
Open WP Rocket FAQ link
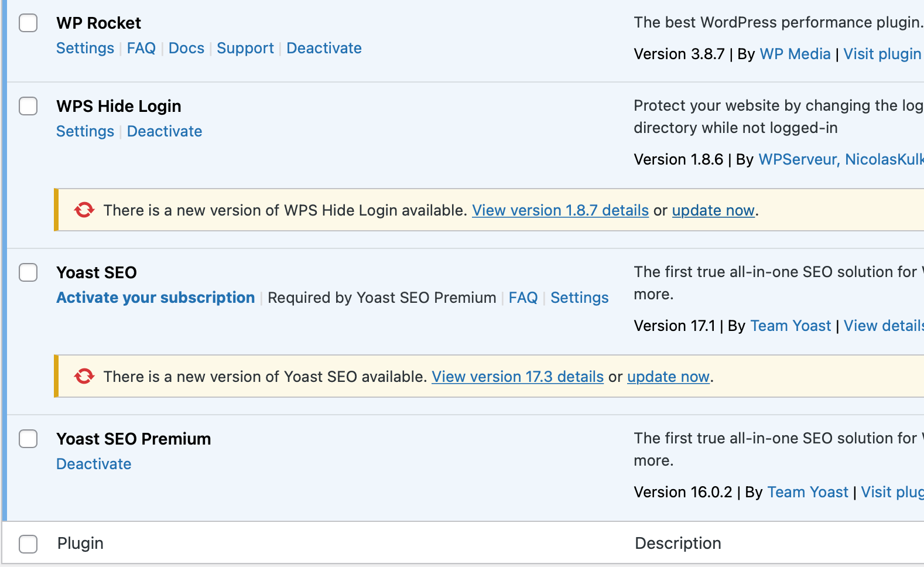tap(141, 48)
